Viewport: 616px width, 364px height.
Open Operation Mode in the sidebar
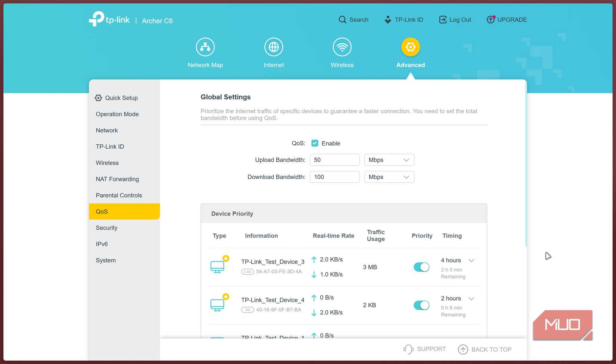[x=124, y=114]
